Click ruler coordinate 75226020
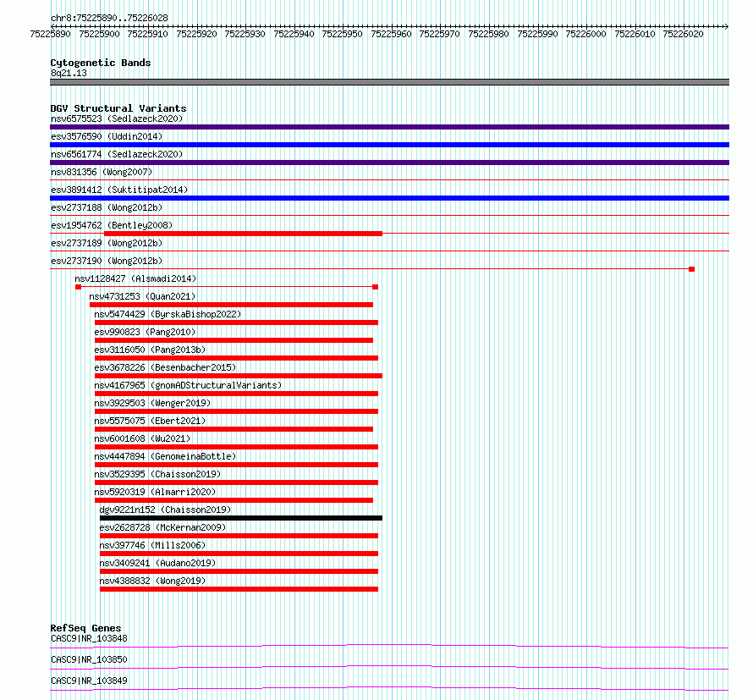 click(x=684, y=34)
